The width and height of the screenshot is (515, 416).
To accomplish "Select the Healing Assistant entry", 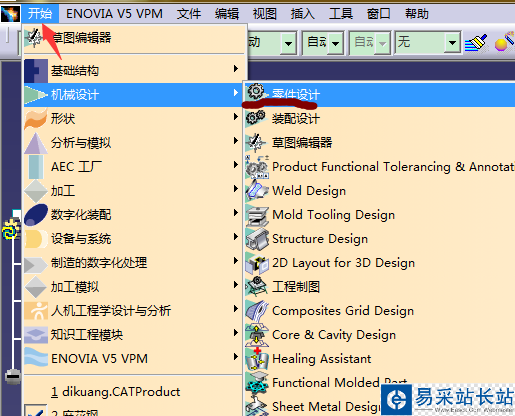I will pyautogui.click(x=379, y=359).
